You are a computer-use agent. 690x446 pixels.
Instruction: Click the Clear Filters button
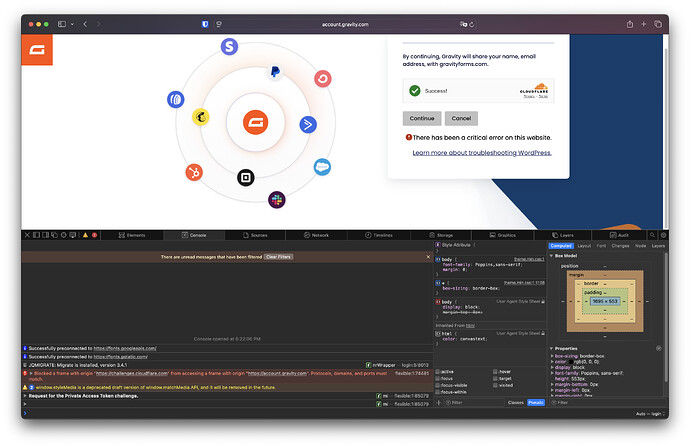pos(278,257)
